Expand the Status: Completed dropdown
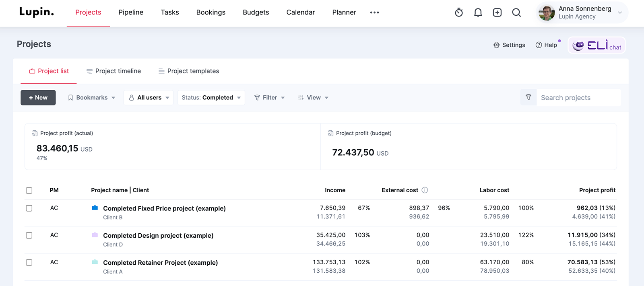The image size is (644, 286). pos(211,98)
